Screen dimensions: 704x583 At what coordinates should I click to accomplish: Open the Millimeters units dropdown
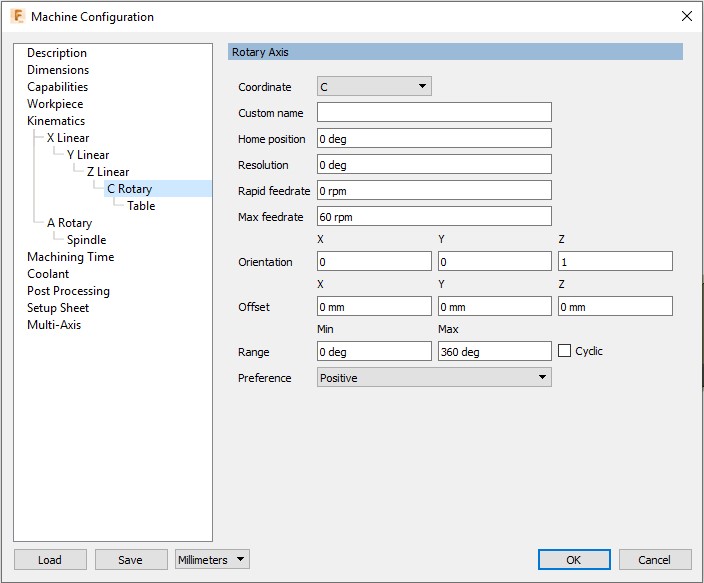pyautogui.click(x=212, y=560)
